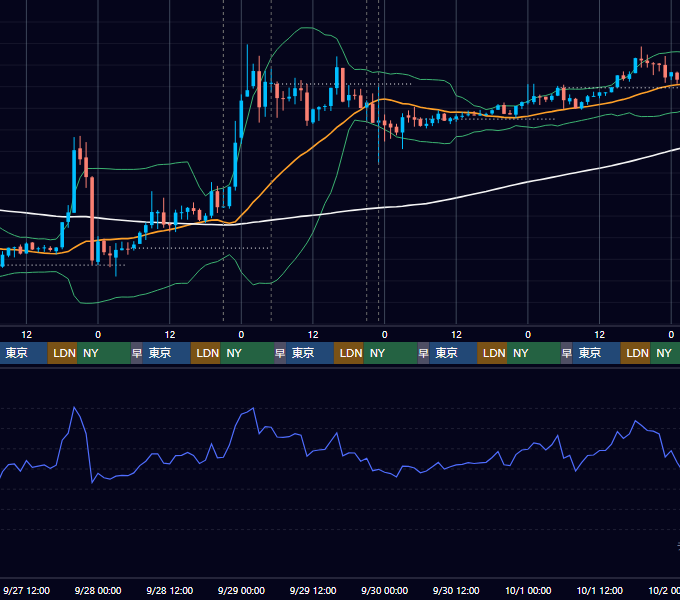Select the NY session block above 9/28 00:00
The image size is (680, 600).
click(104, 353)
